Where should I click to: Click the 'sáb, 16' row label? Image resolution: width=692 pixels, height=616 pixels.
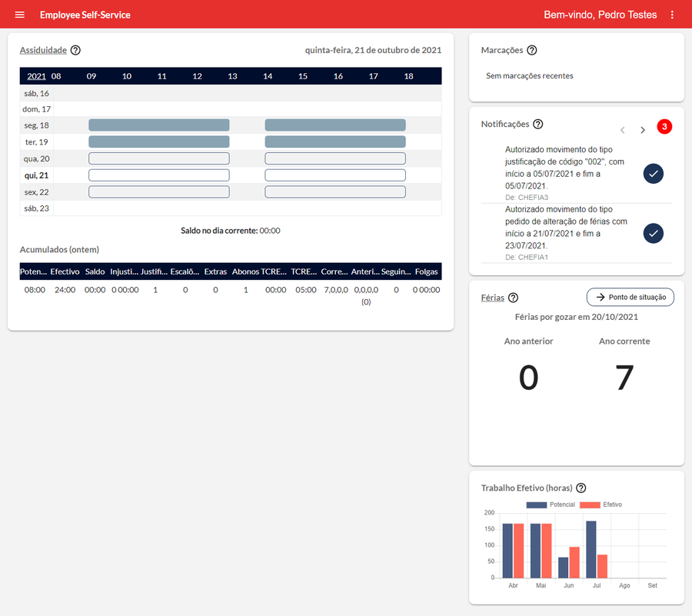click(37, 94)
